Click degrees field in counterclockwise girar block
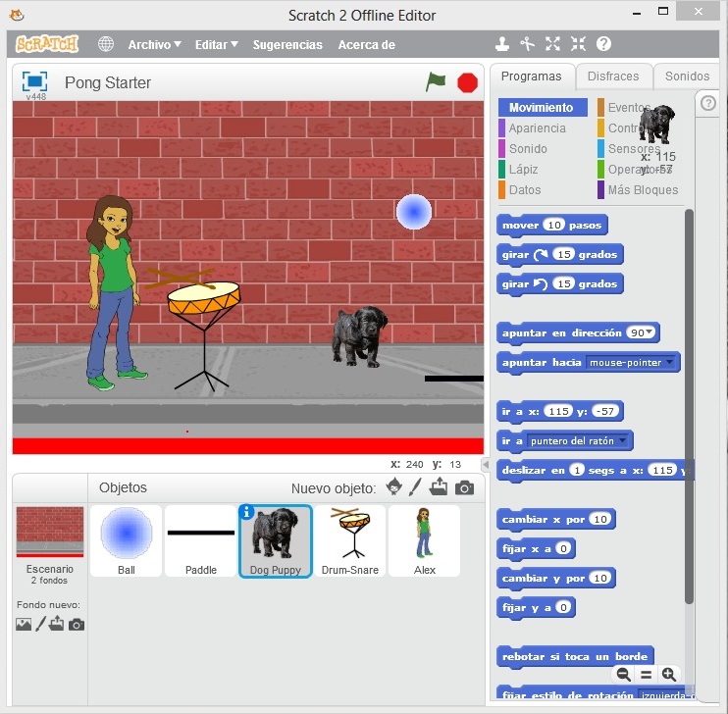The image size is (728, 714). (x=563, y=283)
